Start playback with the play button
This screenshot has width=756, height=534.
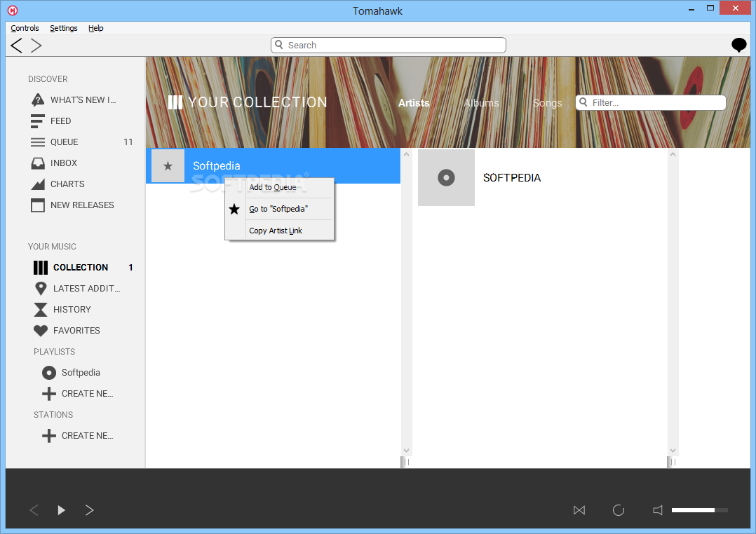click(61, 510)
